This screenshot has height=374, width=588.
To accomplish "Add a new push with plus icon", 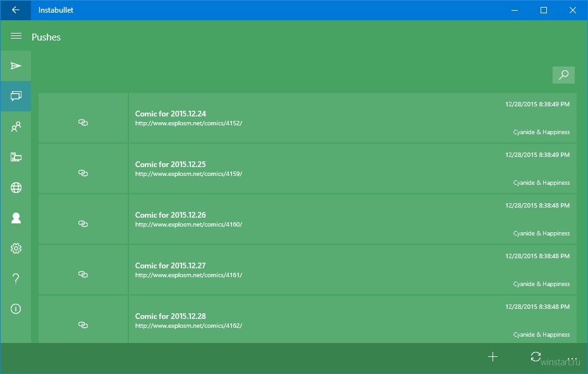I will coord(493,357).
